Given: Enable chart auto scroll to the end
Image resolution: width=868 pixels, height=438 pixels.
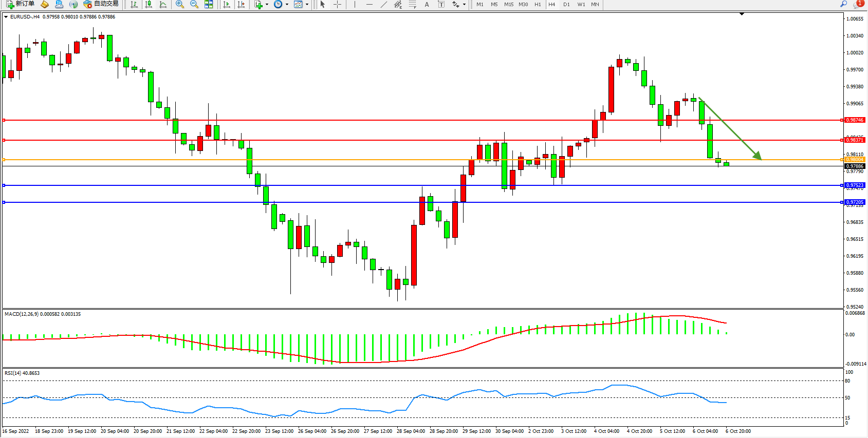Looking at the screenshot, I should [226, 5].
